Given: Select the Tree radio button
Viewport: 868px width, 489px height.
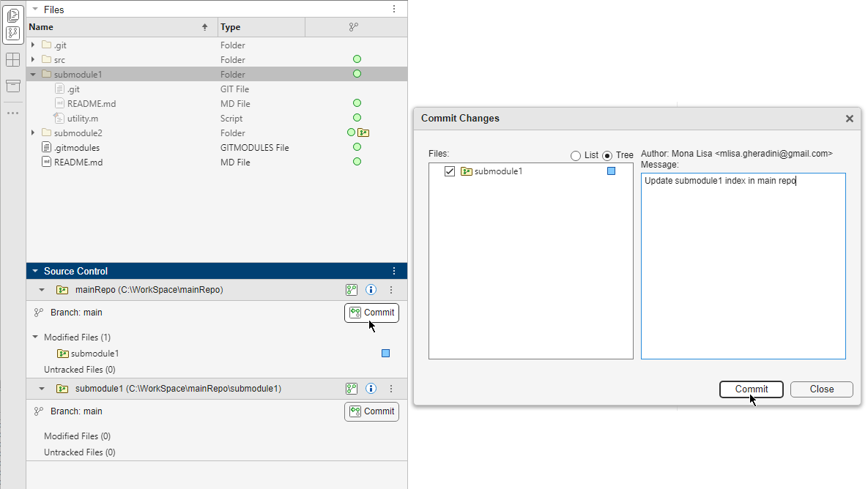Looking at the screenshot, I should click(608, 155).
